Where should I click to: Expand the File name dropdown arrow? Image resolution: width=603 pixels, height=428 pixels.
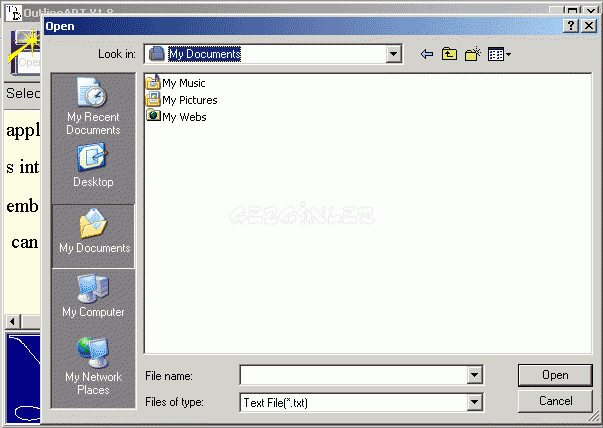(x=475, y=375)
